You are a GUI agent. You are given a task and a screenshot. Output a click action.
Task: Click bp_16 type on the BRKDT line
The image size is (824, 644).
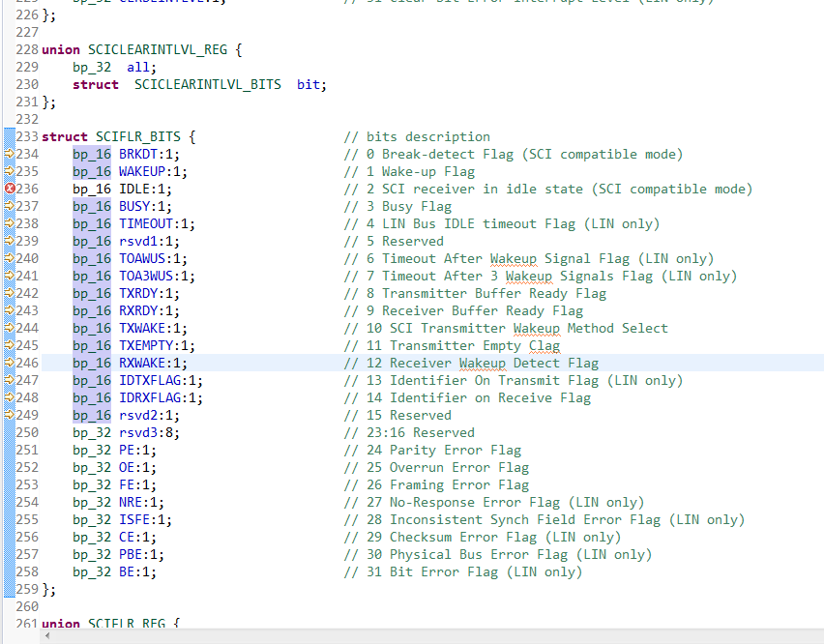(92, 154)
